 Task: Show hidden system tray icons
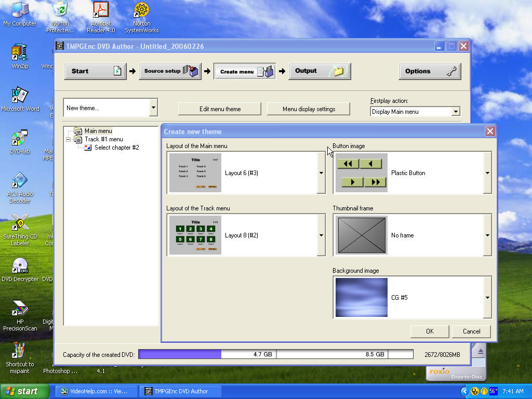[465, 391]
